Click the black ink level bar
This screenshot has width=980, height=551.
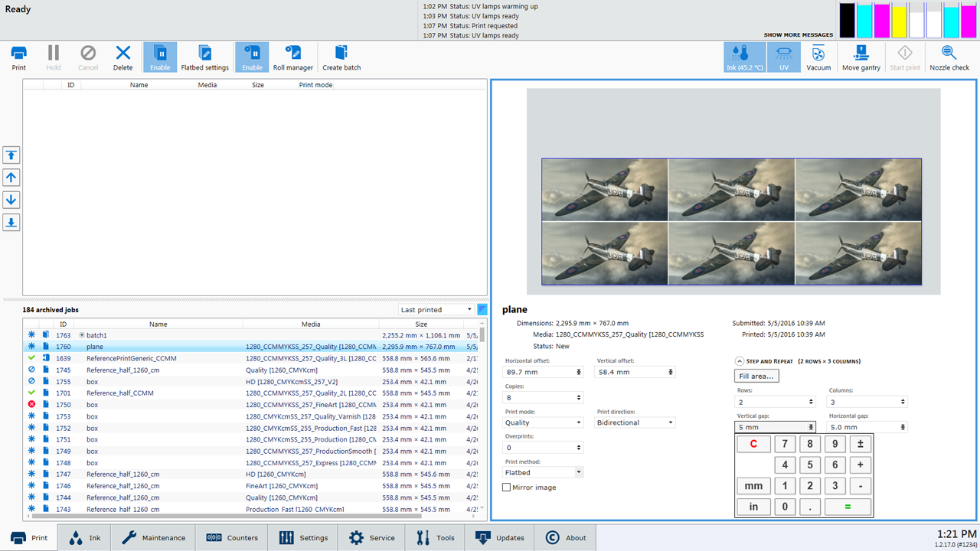coord(847,20)
